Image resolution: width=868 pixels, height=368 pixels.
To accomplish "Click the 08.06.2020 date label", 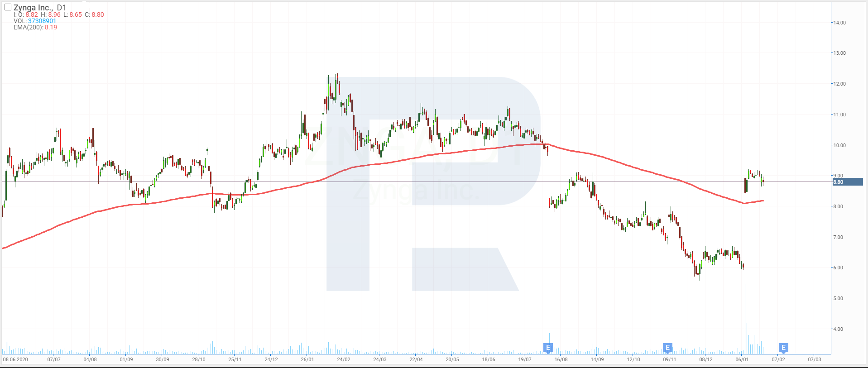I will click(x=15, y=359).
